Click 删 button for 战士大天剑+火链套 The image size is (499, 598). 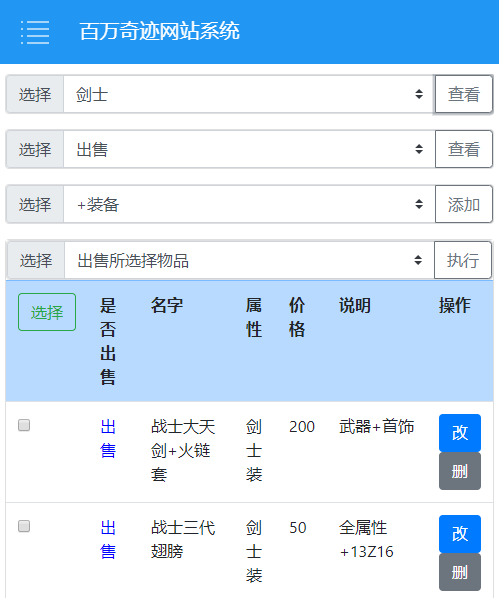point(460,471)
